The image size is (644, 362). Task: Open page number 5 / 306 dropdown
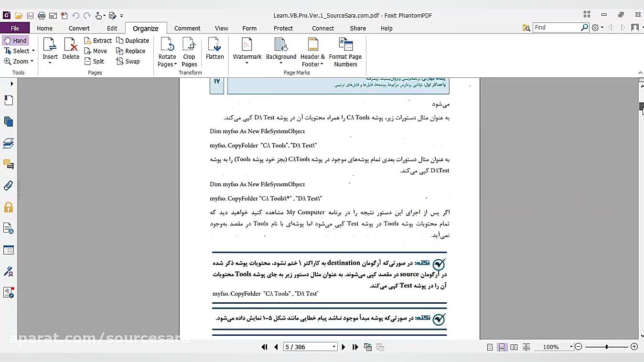point(334,347)
